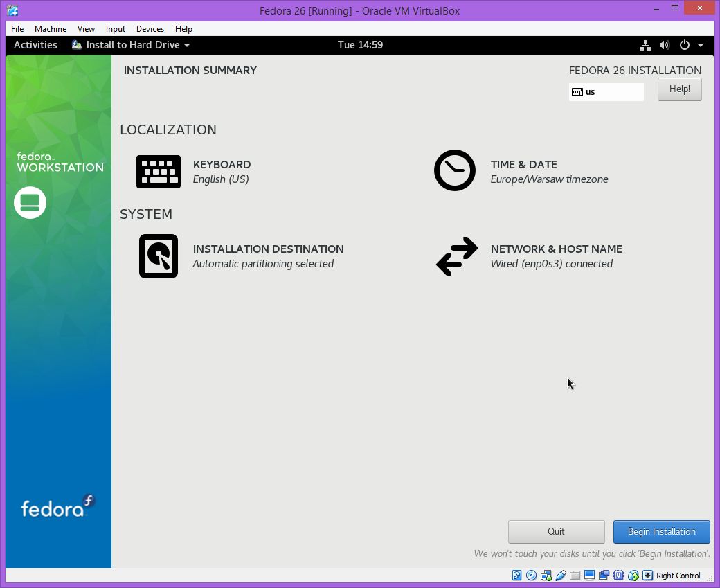Select the INSTALLATION DESTINATION label

click(268, 249)
